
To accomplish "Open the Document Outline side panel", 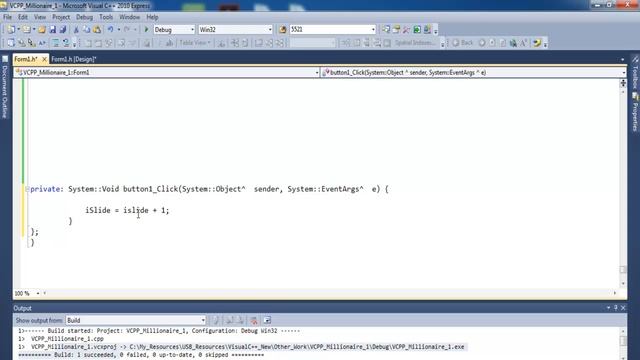I will (x=5, y=87).
